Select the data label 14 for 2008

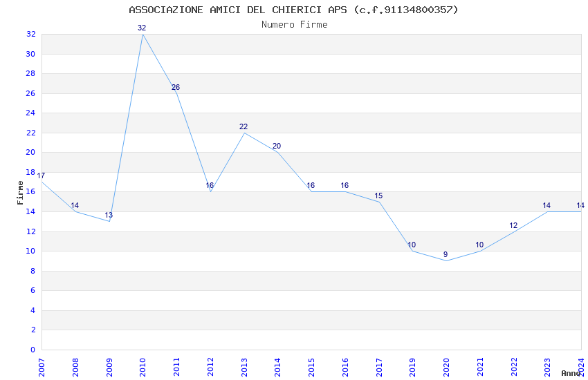pos(75,205)
